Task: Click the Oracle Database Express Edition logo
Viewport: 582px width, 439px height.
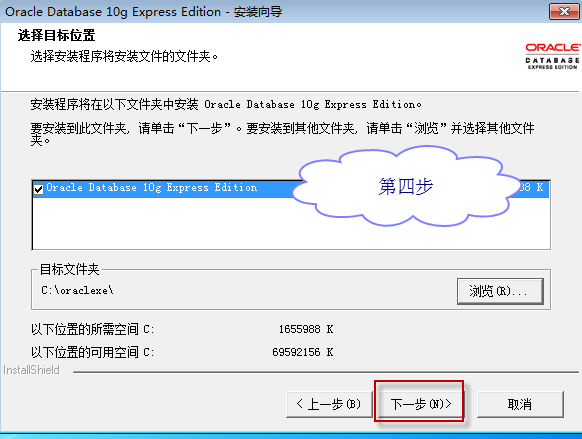Action: pyautogui.click(x=552, y=56)
